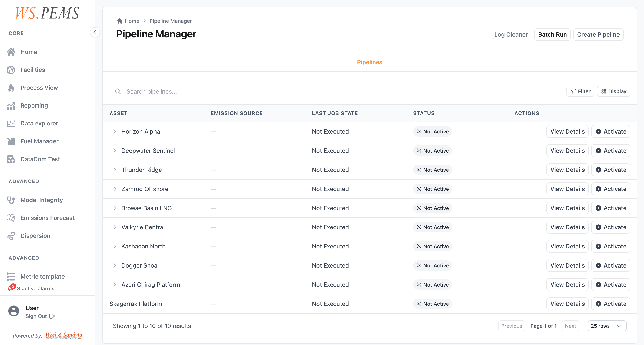Expand the Kashagan North row
This screenshot has width=644, height=345.
(x=115, y=246)
